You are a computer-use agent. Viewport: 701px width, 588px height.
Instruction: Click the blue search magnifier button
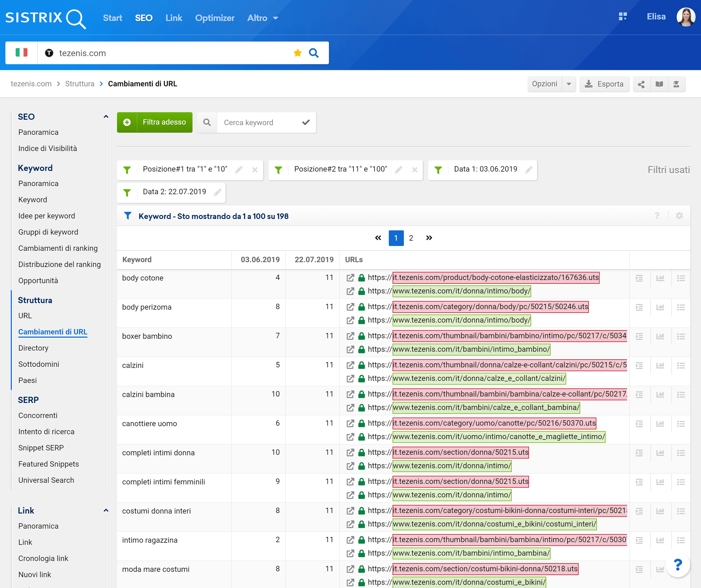(x=314, y=53)
